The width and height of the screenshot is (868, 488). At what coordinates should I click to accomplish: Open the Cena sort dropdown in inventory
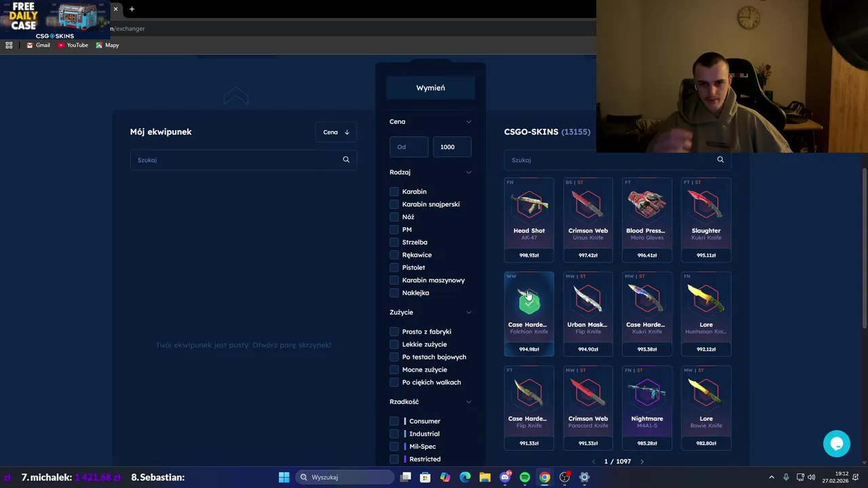pyautogui.click(x=336, y=132)
